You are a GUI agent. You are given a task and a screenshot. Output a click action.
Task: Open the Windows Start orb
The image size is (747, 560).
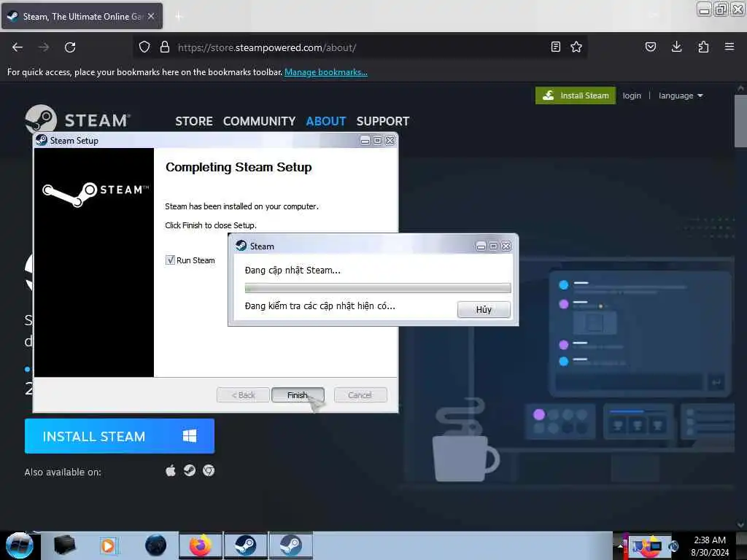pos(20,545)
